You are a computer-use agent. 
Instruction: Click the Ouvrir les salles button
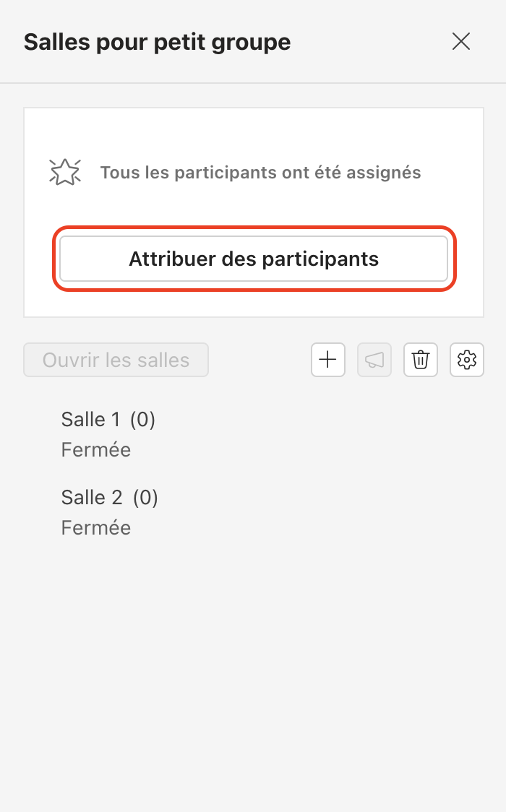(x=116, y=360)
